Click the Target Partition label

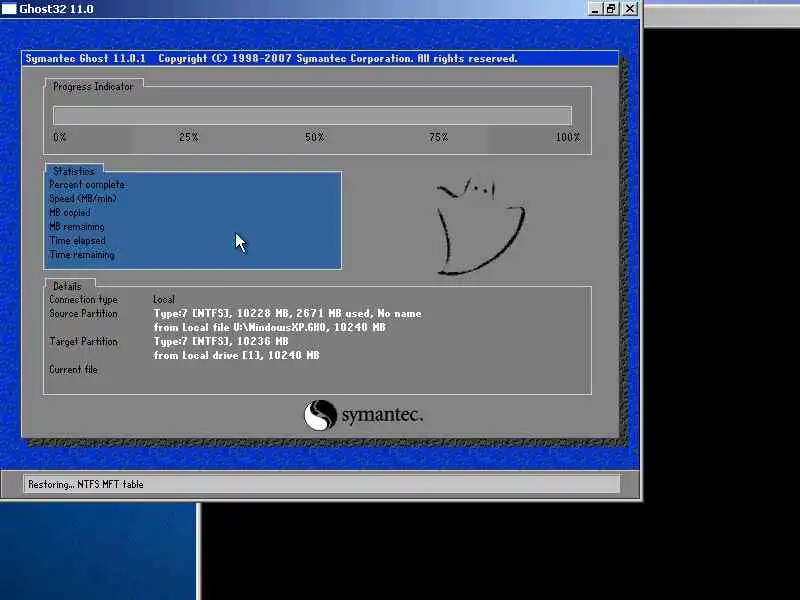(83, 341)
